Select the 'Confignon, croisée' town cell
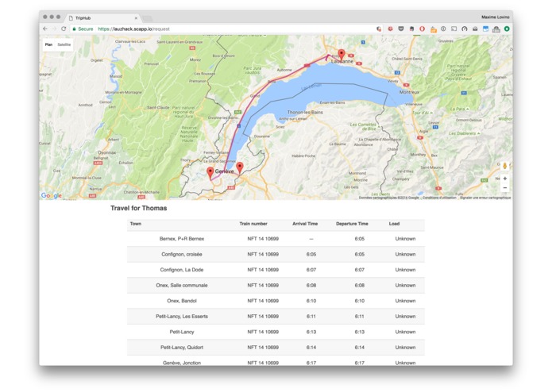The width and height of the screenshot is (552, 392). click(x=182, y=254)
